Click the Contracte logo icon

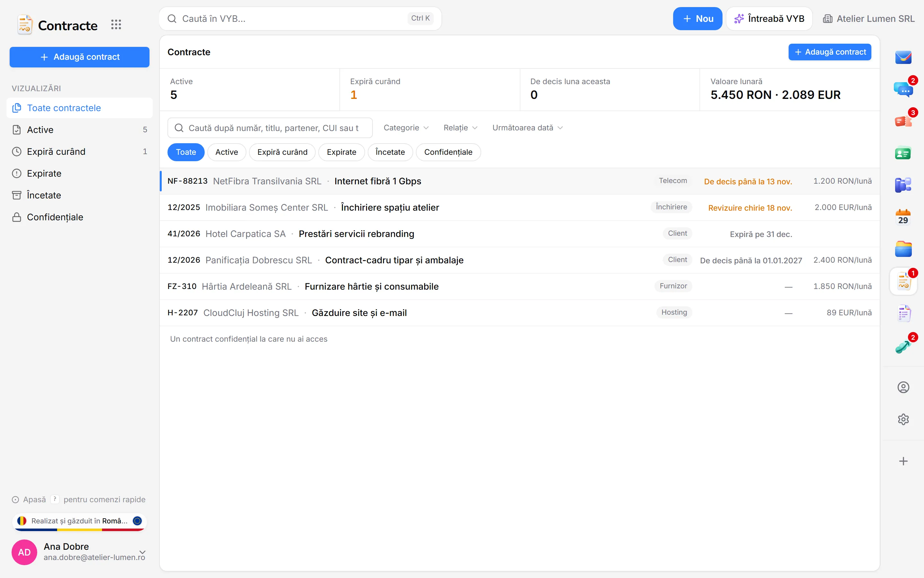point(25,25)
